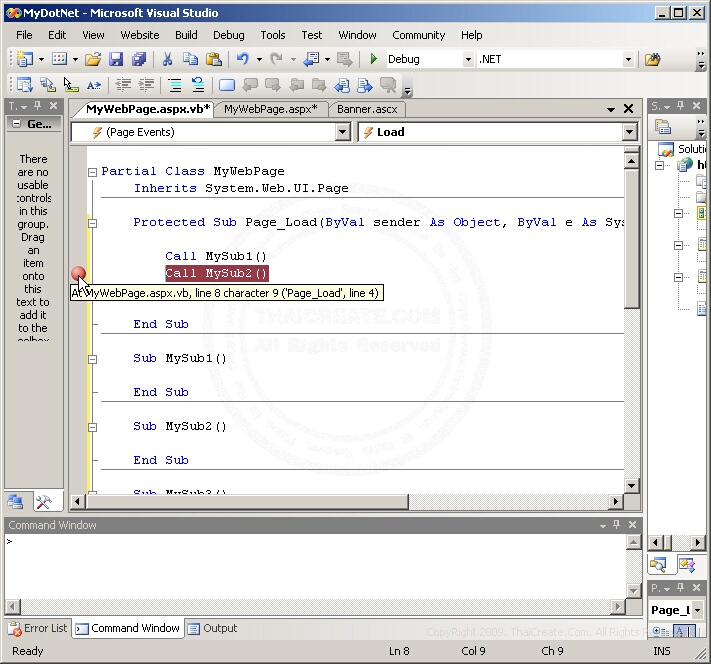Switch to Banner.ascx tab
This screenshot has height=664, width=711.
(367, 109)
